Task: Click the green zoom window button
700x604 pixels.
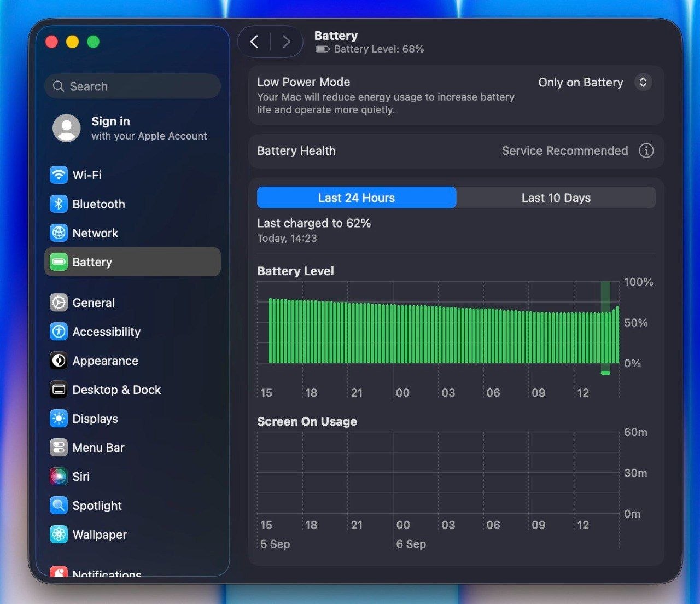Action: click(x=94, y=42)
